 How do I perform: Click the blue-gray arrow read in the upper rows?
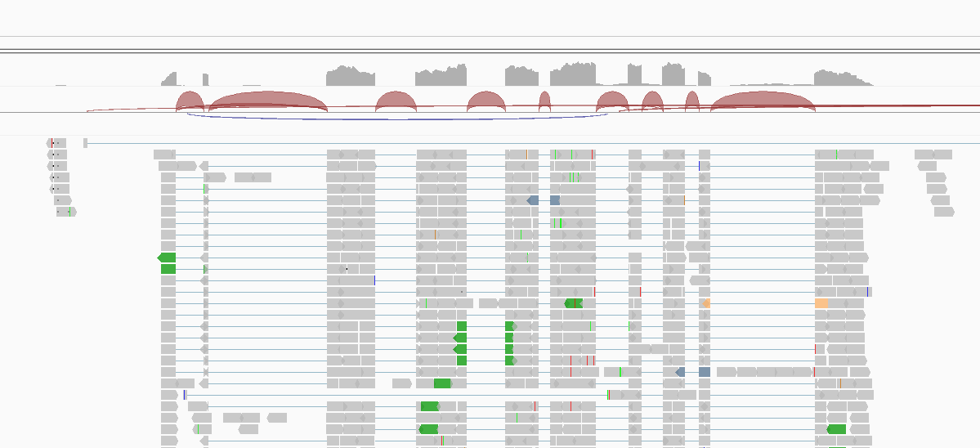point(533,200)
